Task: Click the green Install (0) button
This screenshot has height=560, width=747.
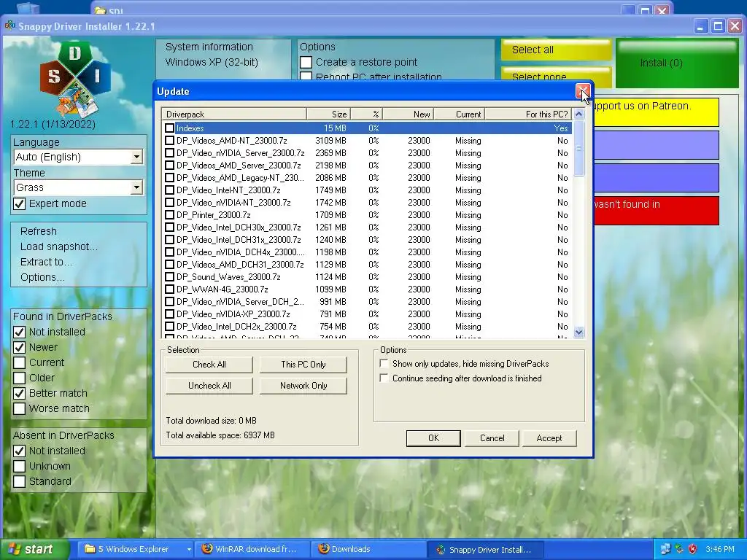Action: [677, 63]
